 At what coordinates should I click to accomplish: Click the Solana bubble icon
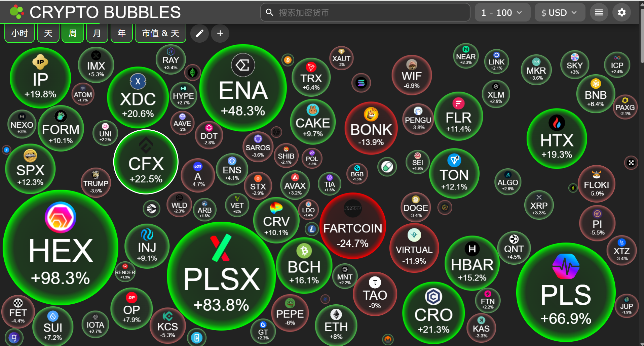[x=361, y=83]
